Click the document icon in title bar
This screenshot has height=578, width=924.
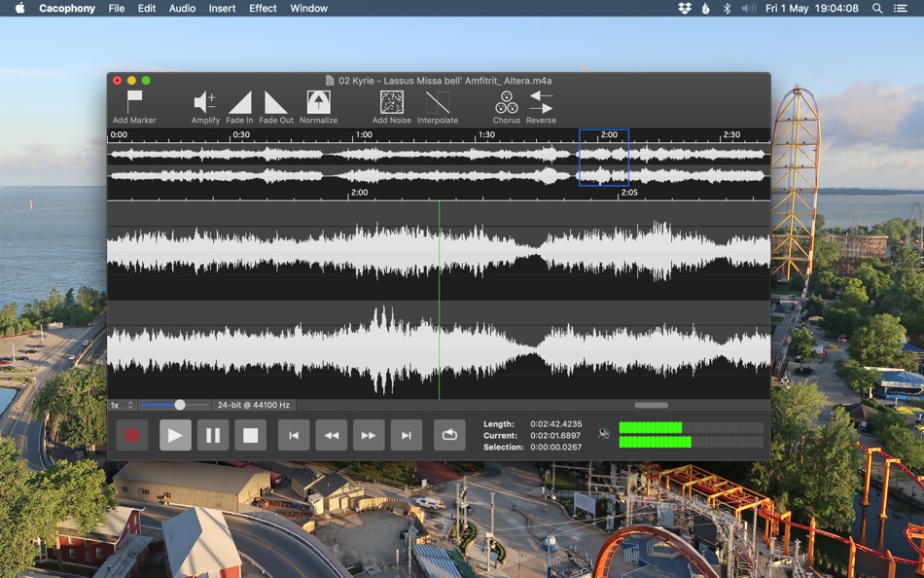coord(330,80)
